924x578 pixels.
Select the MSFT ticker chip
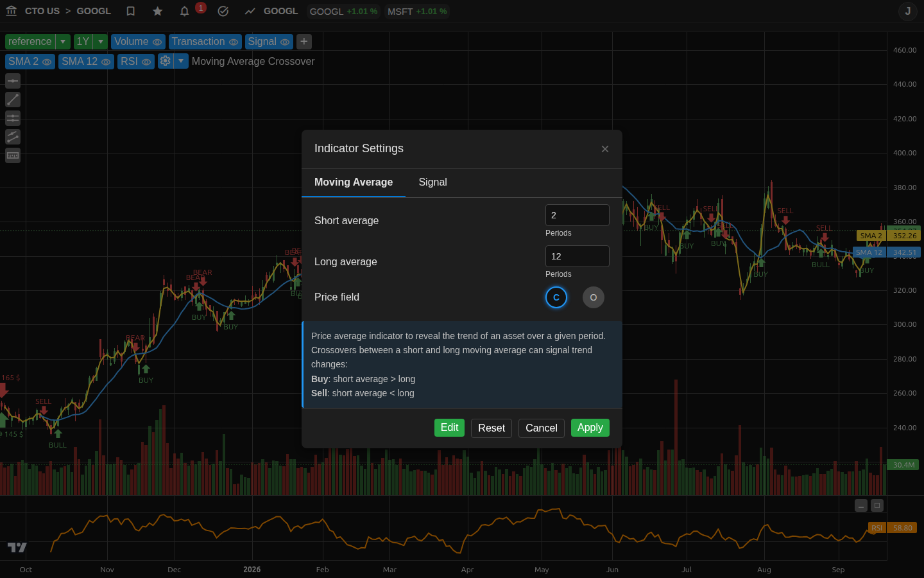point(417,12)
